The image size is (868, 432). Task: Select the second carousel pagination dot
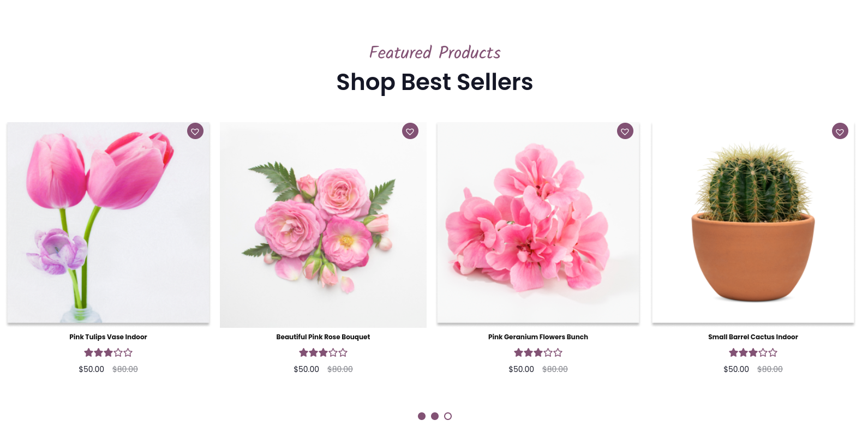click(435, 416)
